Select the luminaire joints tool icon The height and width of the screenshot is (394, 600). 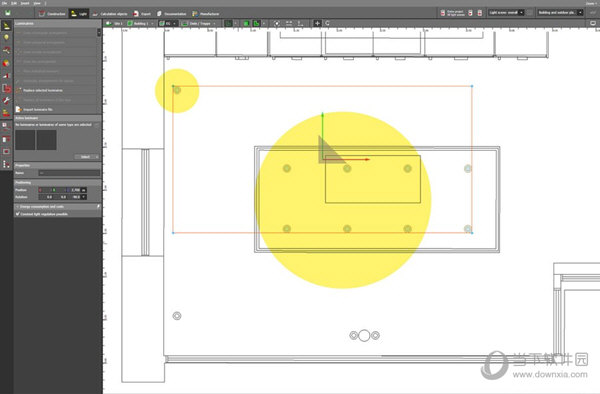[6, 50]
